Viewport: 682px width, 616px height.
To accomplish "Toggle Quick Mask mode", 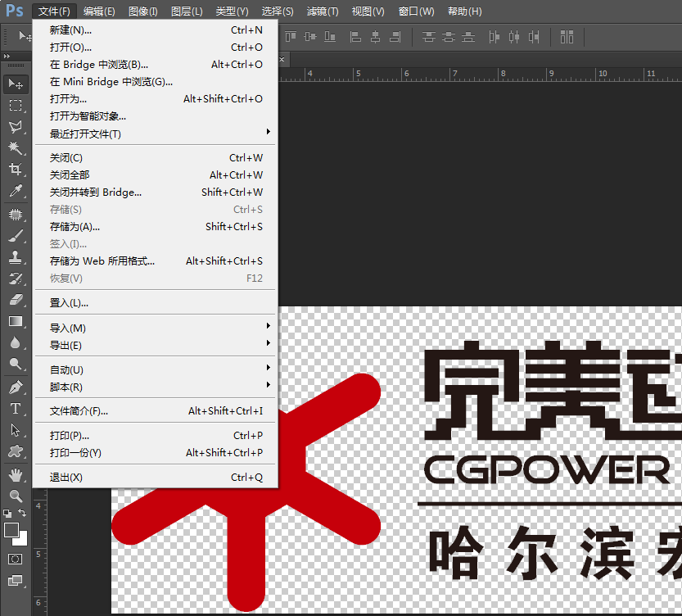I will click(x=15, y=559).
